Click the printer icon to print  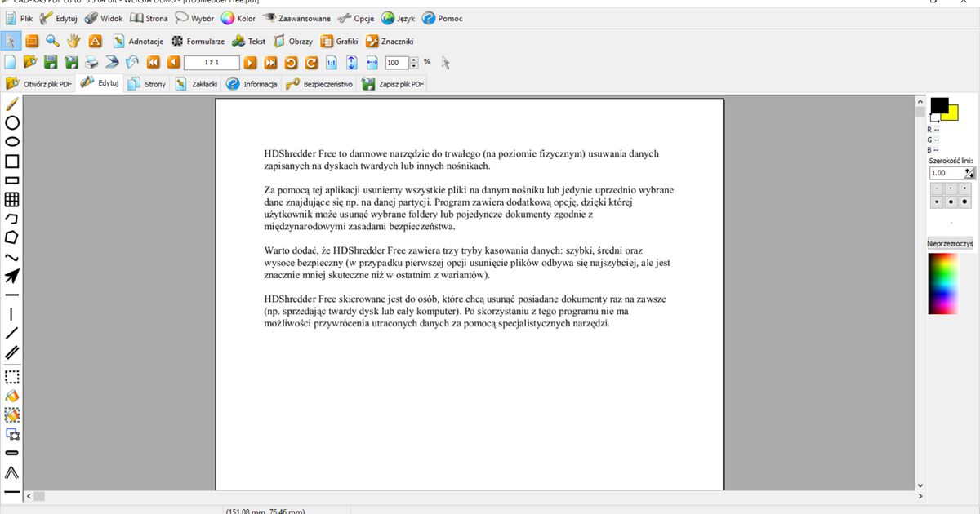click(92, 63)
